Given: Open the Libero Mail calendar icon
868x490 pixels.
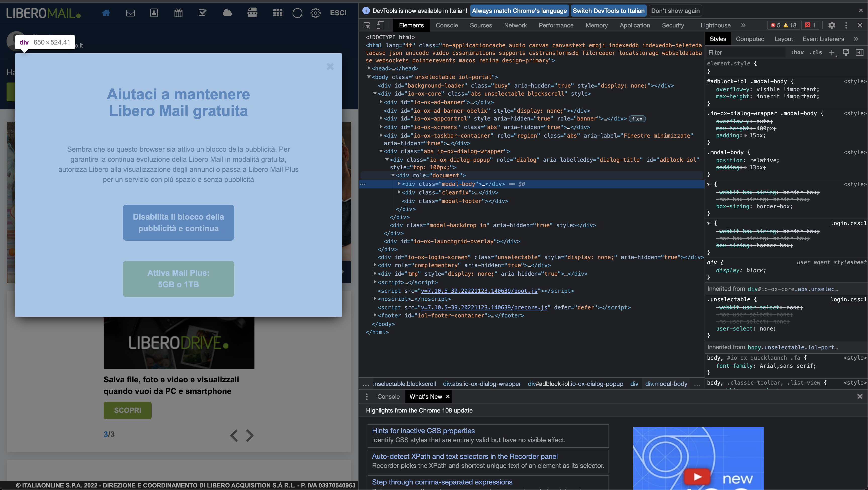Looking at the screenshot, I should tap(178, 13).
